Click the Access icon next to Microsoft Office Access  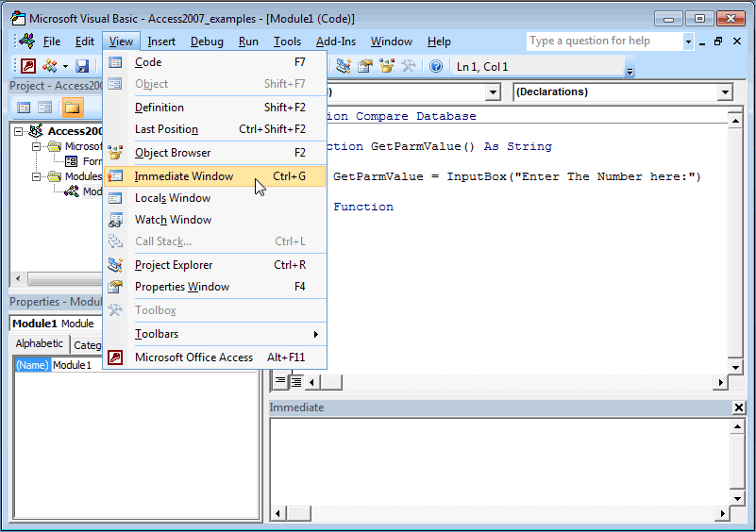click(115, 357)
